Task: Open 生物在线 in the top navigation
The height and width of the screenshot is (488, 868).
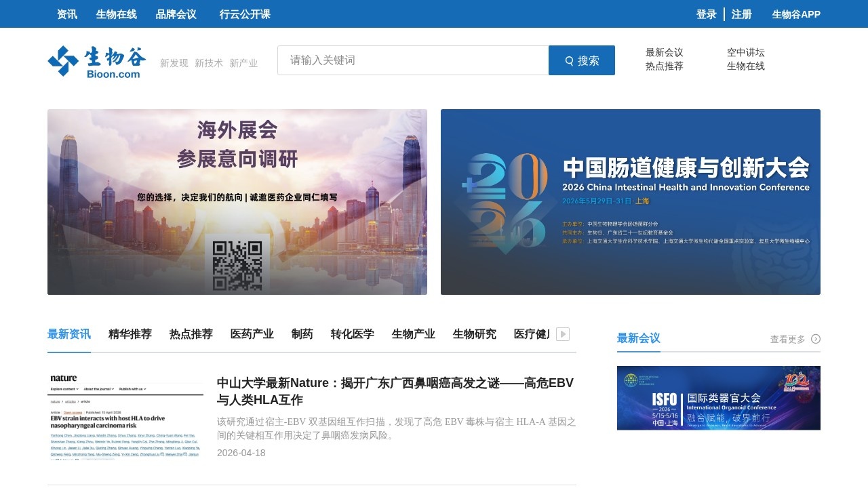Action: point(117,14)
